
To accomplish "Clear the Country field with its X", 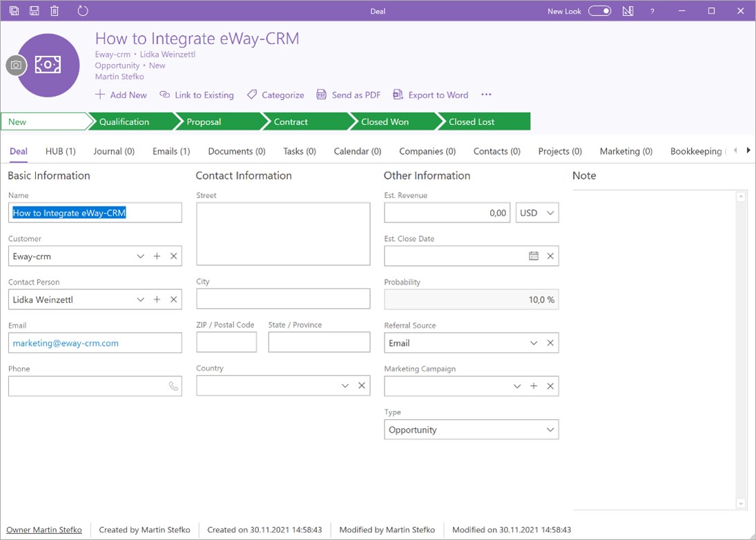I will pos(362,386).
